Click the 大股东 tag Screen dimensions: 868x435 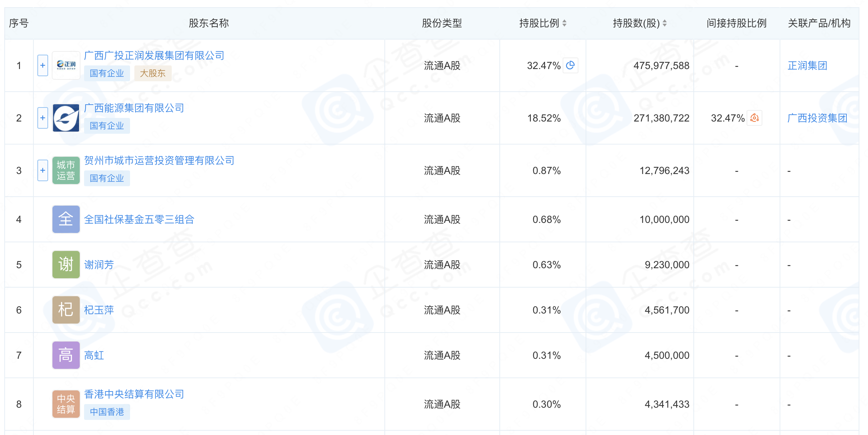[x=153, y=73]
